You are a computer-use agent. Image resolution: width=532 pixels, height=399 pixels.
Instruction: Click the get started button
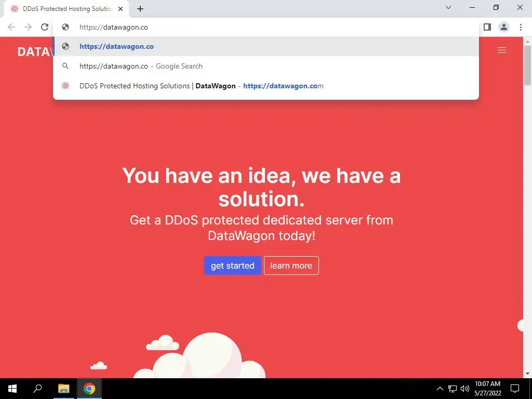tap(232, 265)
